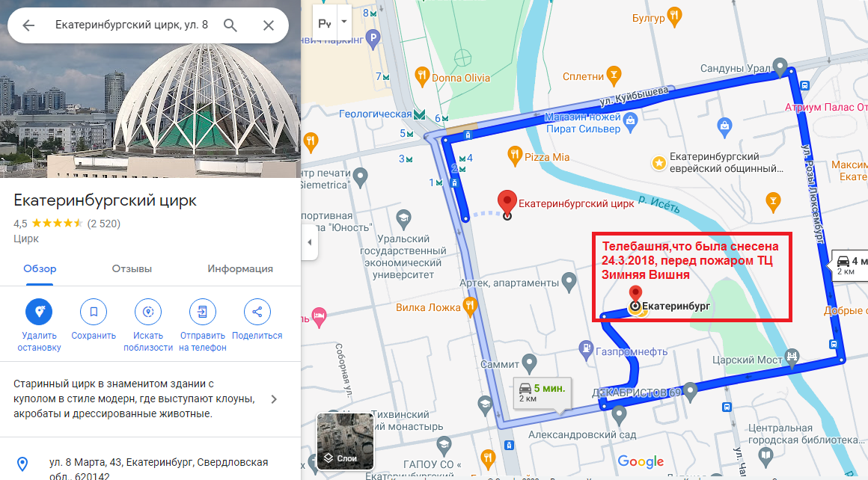
Task: Expand the circus description with chevron
Action: pos(273,399)
